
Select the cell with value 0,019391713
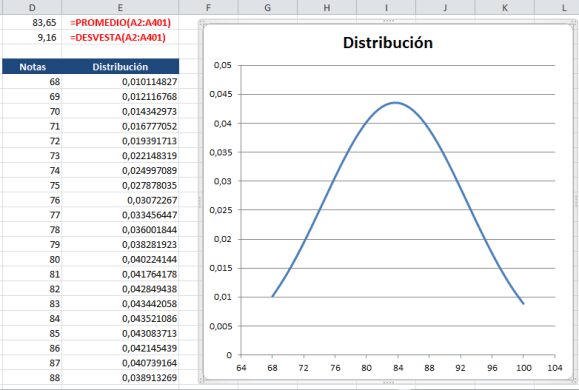click(x=120, y=141)
